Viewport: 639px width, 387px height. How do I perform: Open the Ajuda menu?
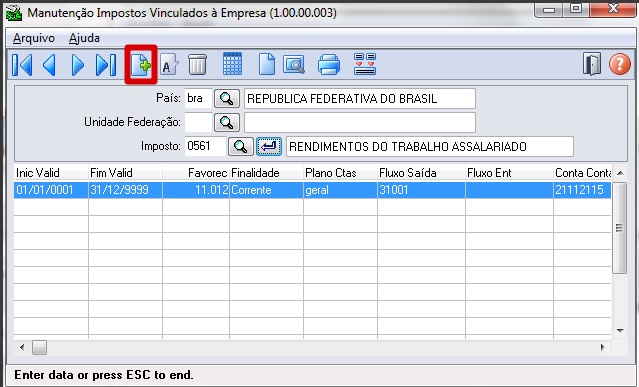[x=84, y=38]
